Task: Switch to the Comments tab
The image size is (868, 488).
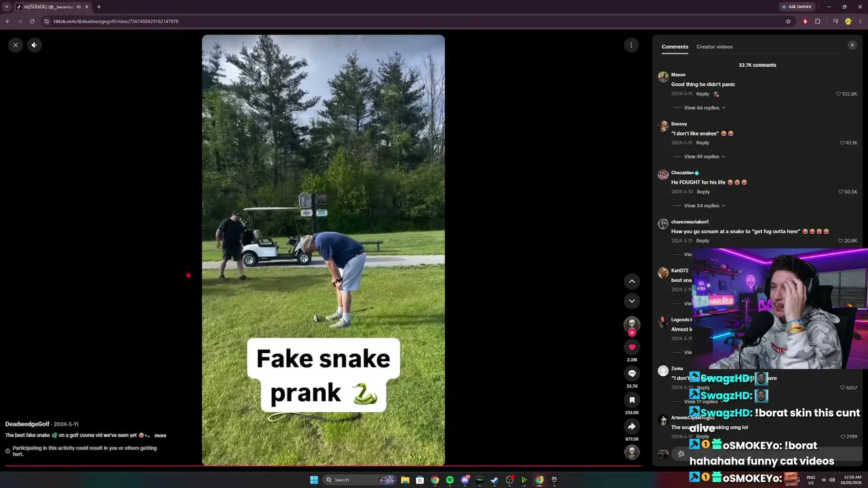Action: coord(675,47)
